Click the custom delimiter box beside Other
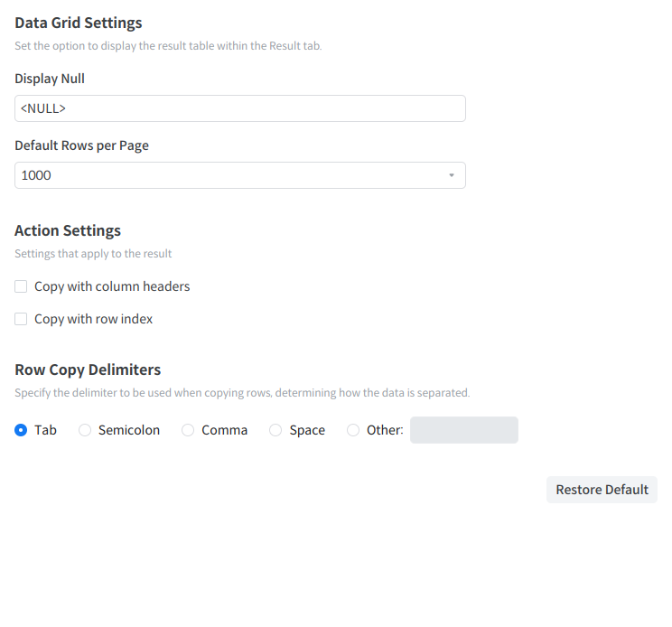The image size is (672, 627). click(463, 430)
